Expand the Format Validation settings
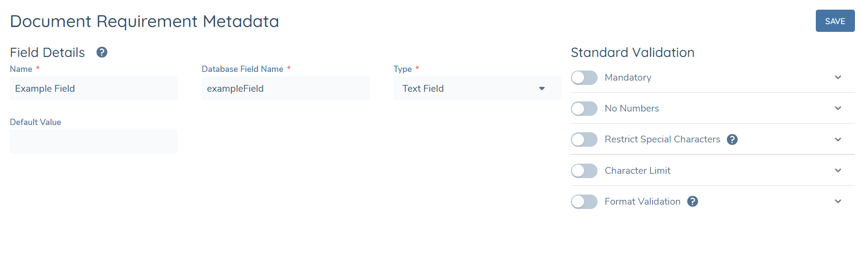 pos(839,201)
